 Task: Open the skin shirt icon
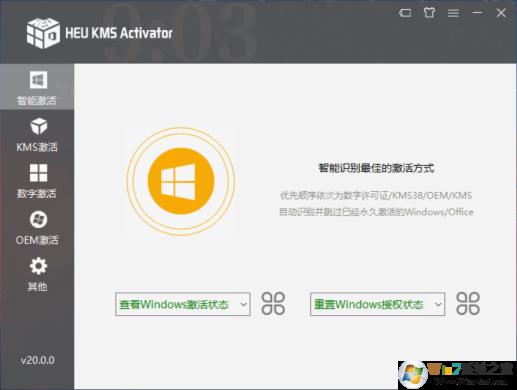[x=429, y=13]
